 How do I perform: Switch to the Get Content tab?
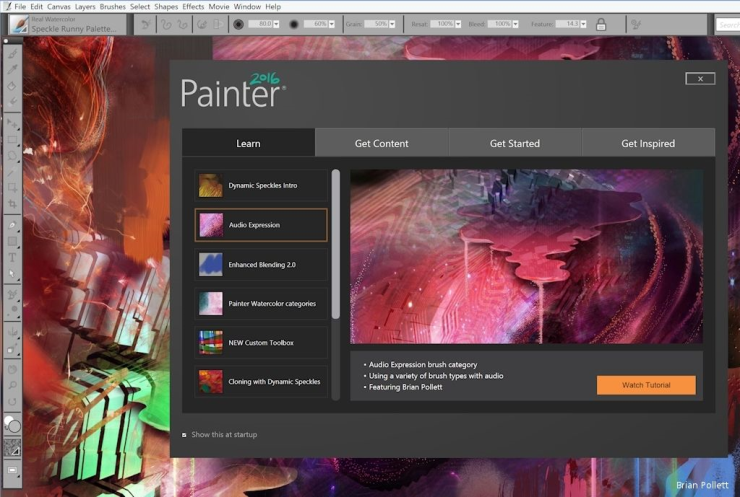coord(381,143)
